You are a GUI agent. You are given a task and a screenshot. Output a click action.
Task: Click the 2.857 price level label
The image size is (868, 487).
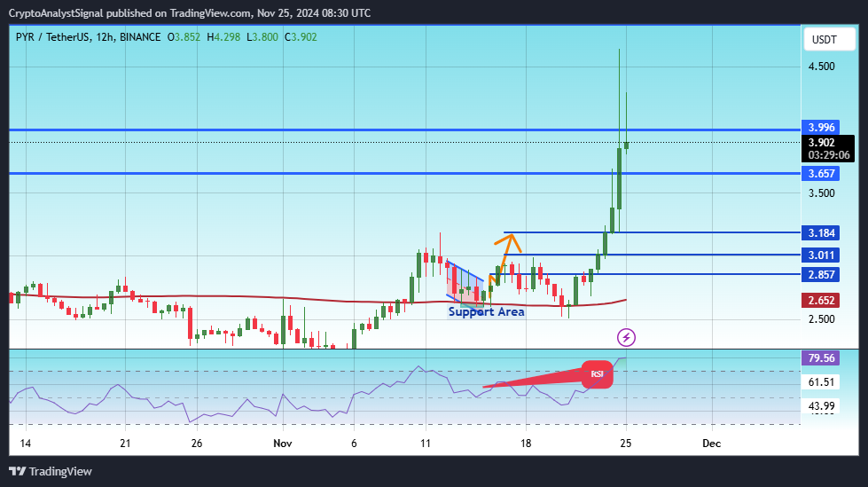tap(821, 274)
